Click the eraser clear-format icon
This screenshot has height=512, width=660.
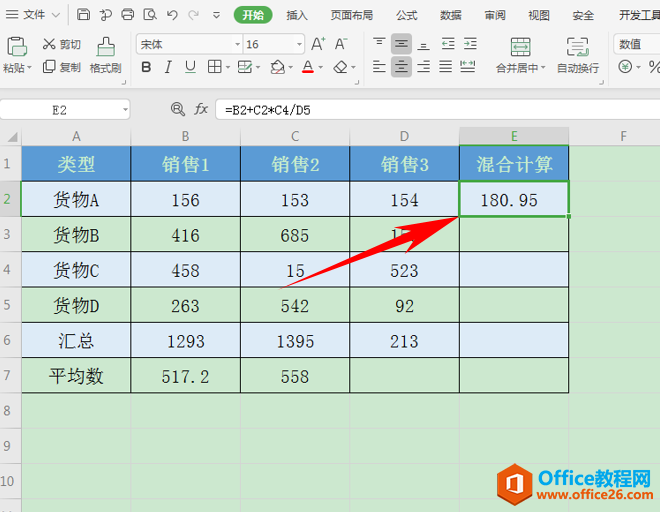(341, 67)
